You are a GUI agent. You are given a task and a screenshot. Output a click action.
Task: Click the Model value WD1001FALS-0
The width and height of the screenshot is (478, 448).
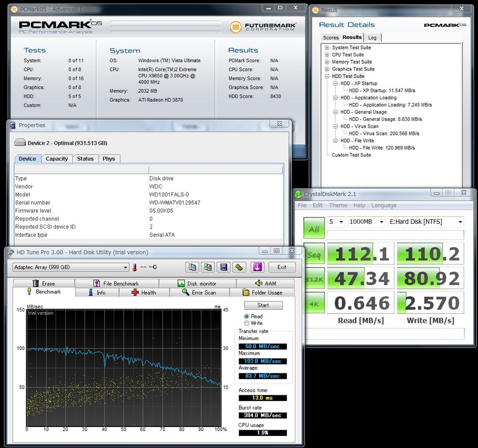pos(169,195)
